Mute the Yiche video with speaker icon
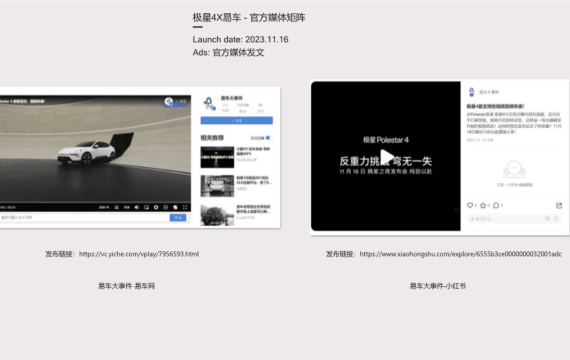570x360 pixels. coord(137,207)
